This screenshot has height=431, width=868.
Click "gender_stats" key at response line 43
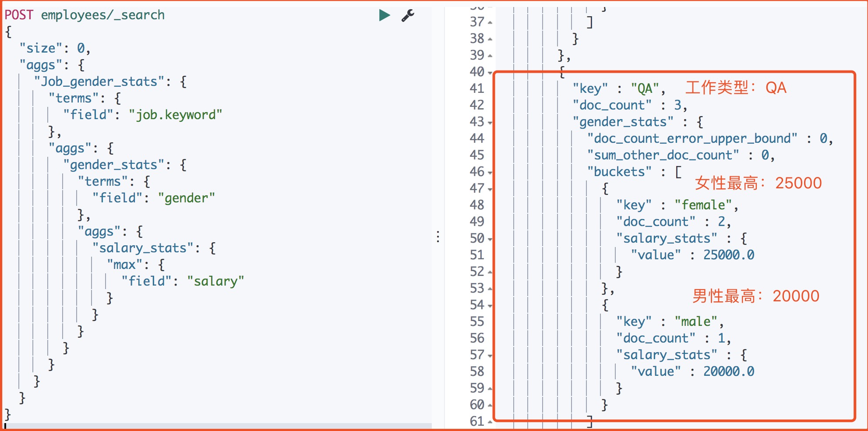click(623, 122)
